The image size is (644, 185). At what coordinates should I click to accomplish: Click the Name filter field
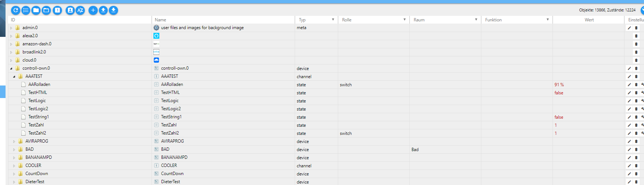tap(223, 20)
